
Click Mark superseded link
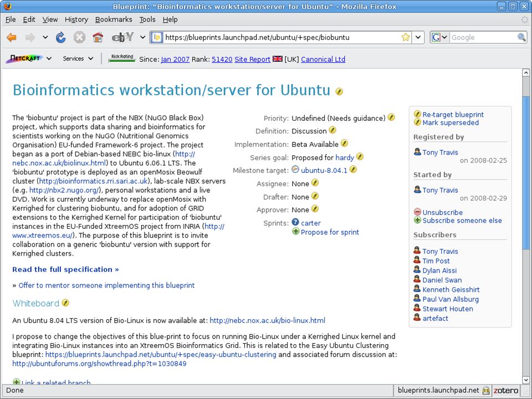click(451, 123)
